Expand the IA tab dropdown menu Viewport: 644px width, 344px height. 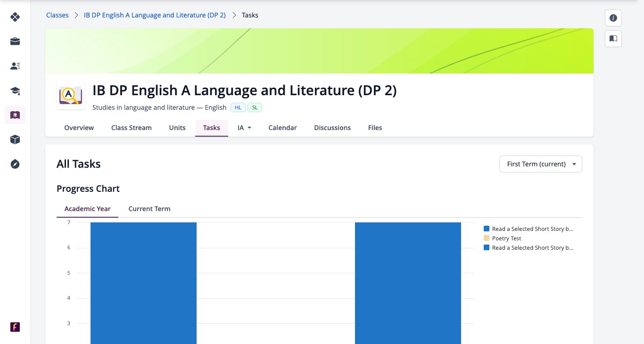click(244, 128)
